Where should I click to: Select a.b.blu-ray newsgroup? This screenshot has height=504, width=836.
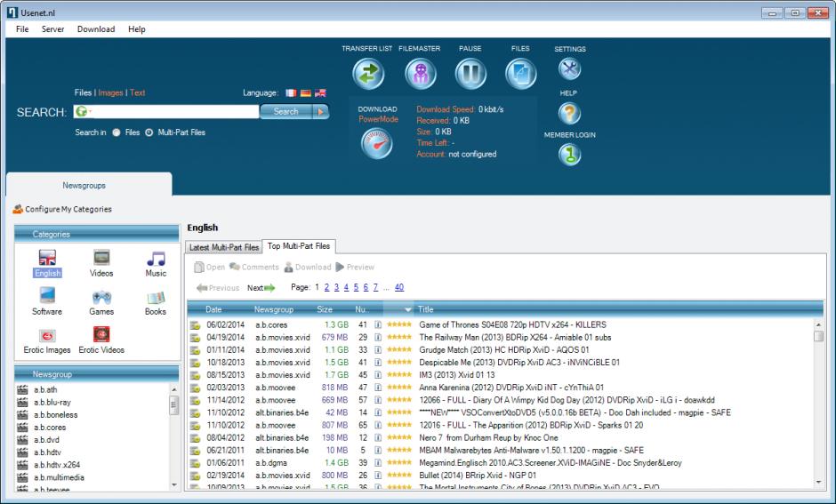point(52,403)
